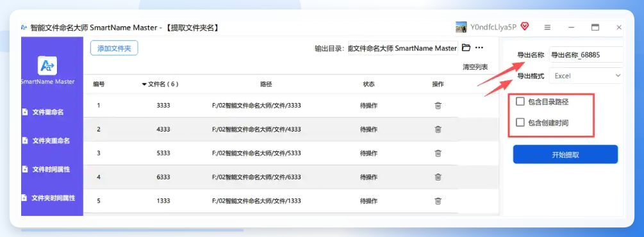
Task: Click the username Y0ndfcLlya5P
Action: (493, 27)
